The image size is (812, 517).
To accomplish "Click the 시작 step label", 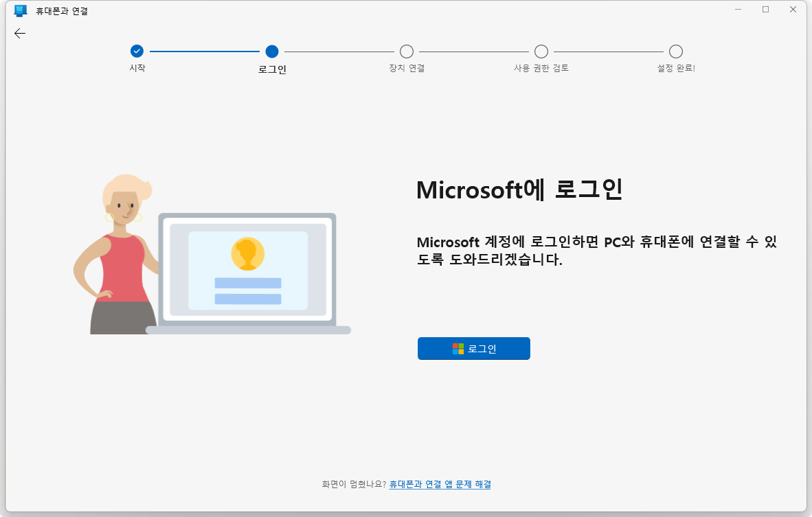I will [x=137, y=68].
